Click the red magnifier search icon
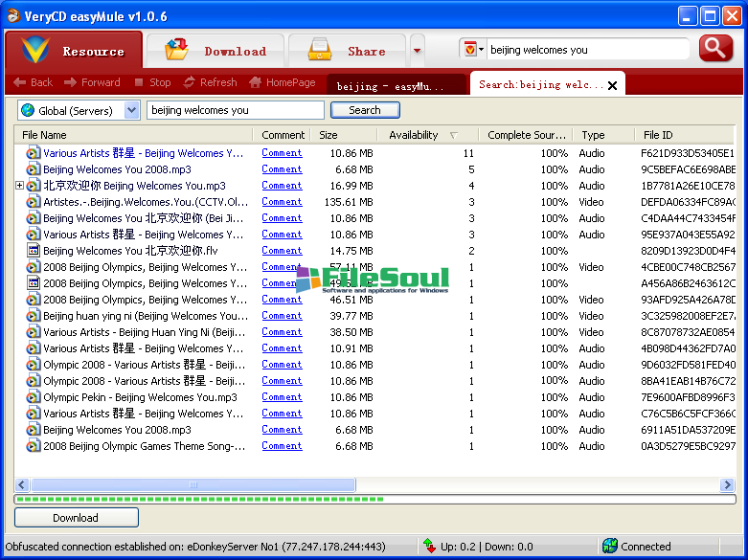This screenshot has width=748, height=560. click(715, 49)
